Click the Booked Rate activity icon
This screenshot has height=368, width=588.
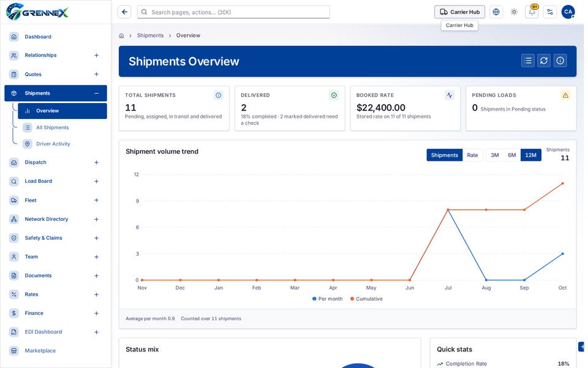pos(450,96)
